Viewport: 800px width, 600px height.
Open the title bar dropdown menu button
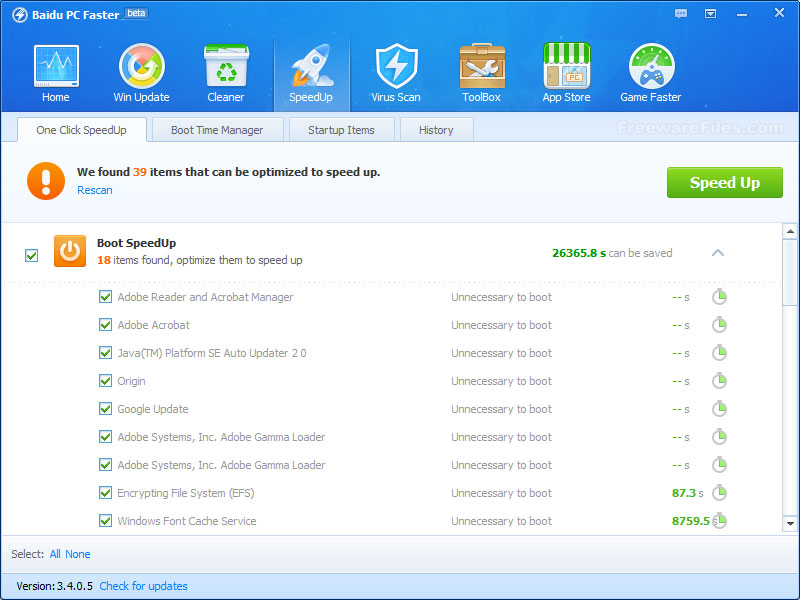710,14
